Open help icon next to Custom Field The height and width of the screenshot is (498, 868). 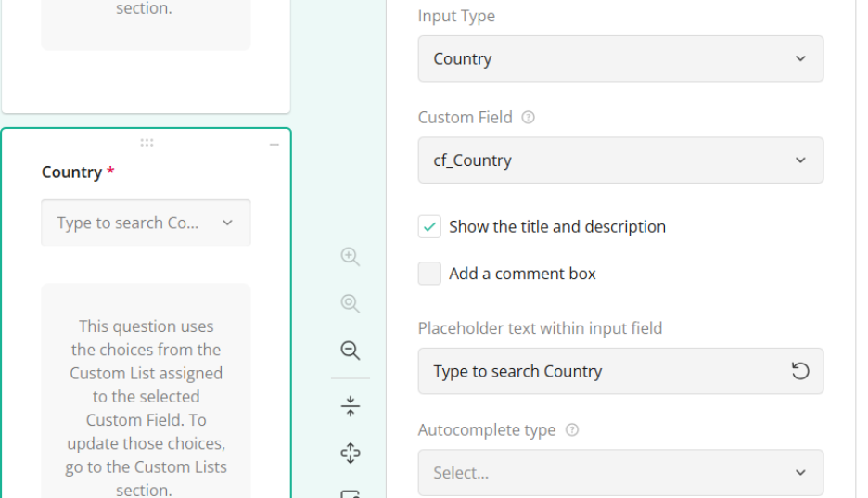(x=528, y=117)
